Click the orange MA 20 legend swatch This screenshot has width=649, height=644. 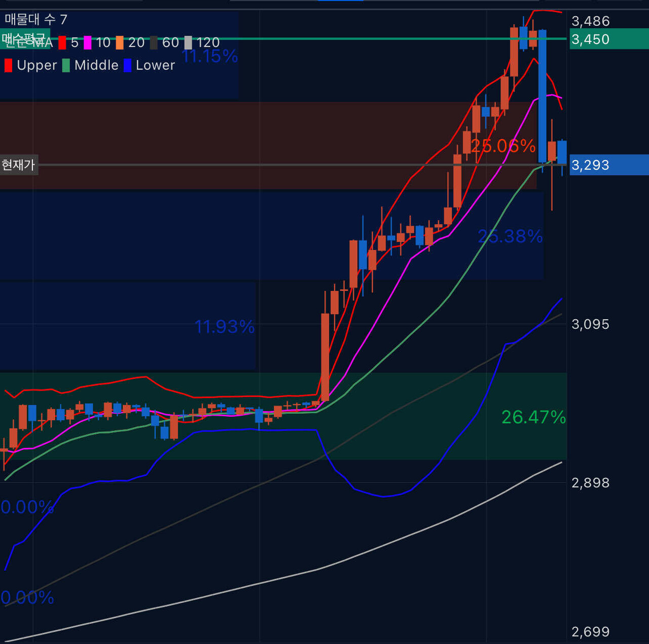[x=120, y=43]
